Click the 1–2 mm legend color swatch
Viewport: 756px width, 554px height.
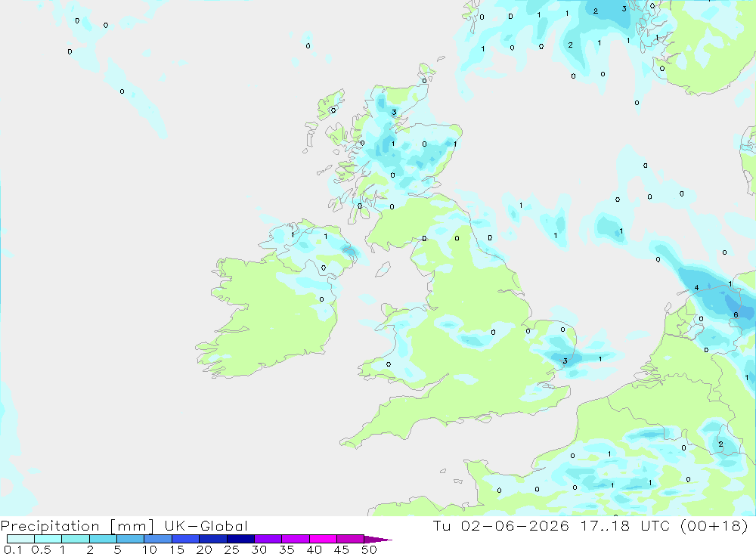[x=75, y=539]
